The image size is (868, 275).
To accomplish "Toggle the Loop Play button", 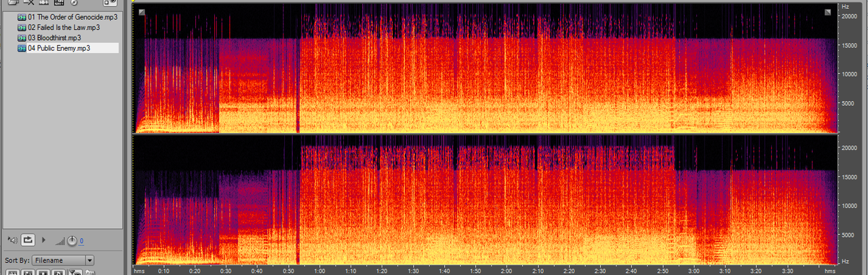I will 28,240.
